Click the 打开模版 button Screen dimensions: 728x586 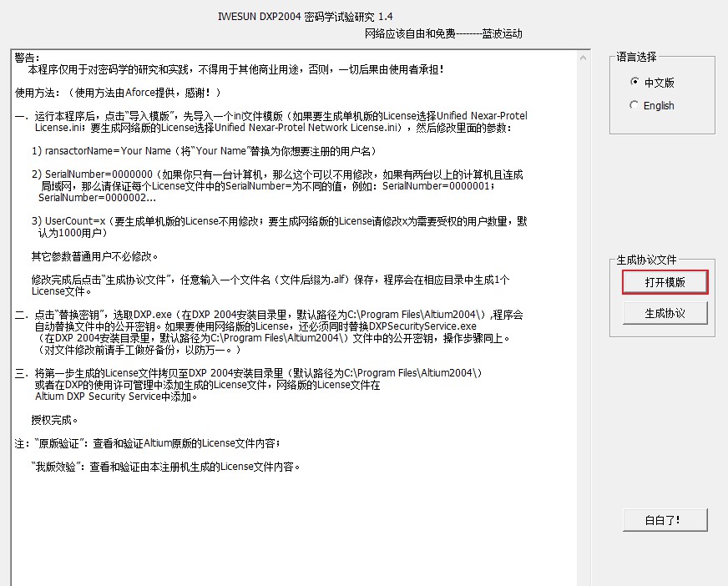point(665,282)
